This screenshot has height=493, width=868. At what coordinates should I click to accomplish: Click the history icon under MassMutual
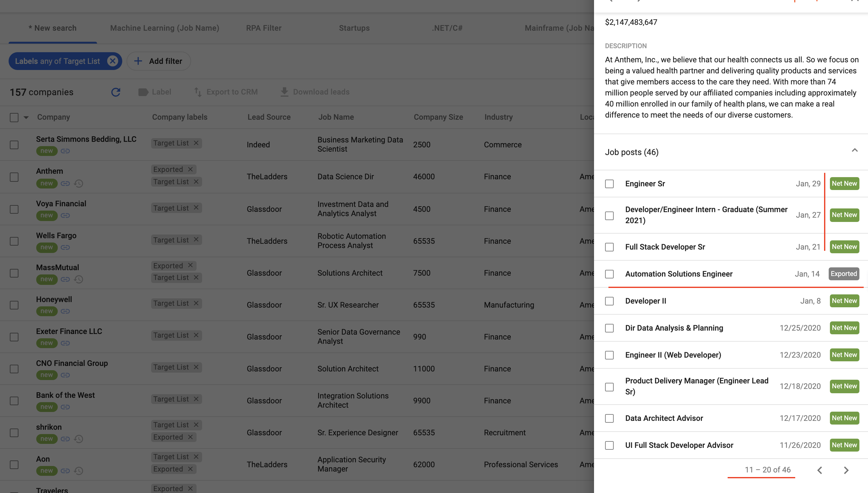(x=79, y=279)
